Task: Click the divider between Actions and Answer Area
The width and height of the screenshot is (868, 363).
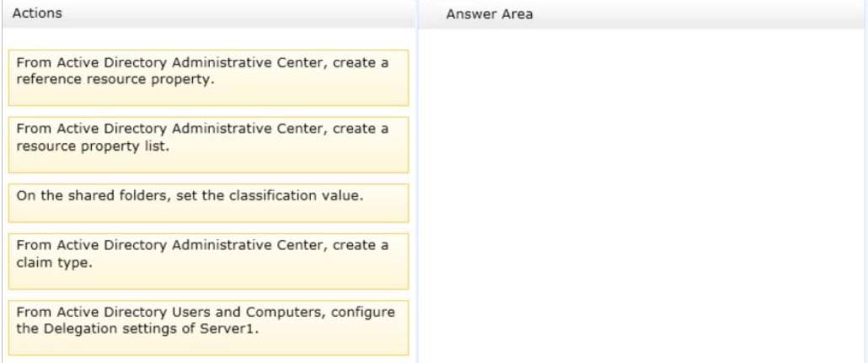Action: click(417, 182)
